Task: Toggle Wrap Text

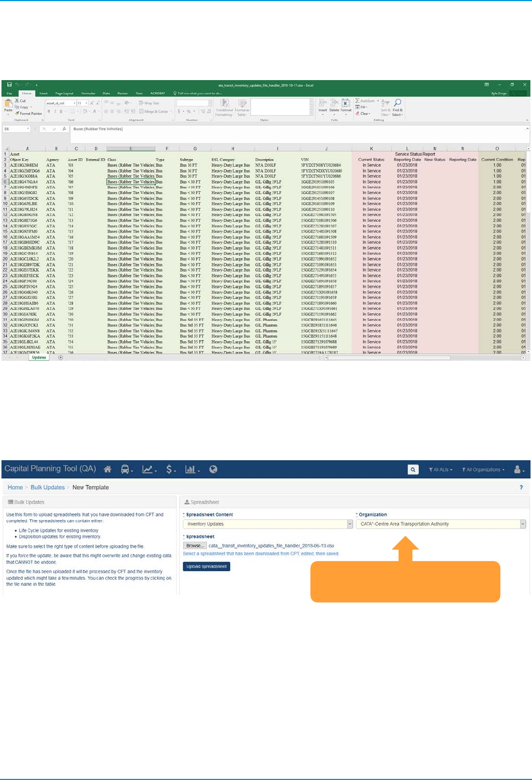Action: pyautogui.click(x=149, y=103)
